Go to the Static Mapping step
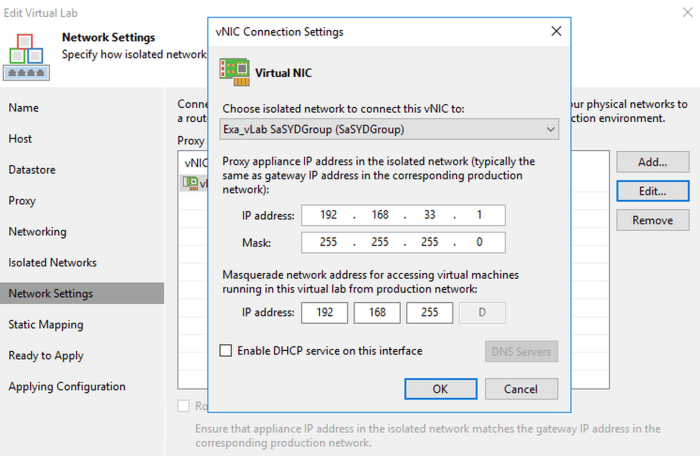This screenshot has width=700, height=456. click(46, 325)
